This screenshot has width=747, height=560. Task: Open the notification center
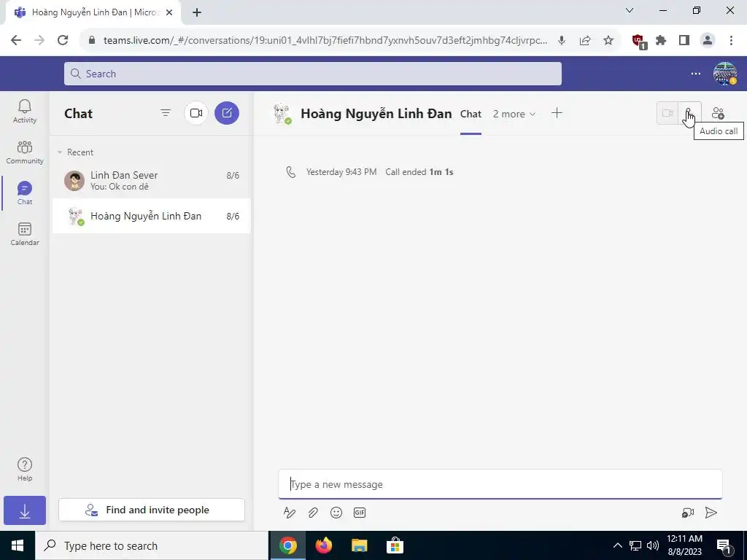point(724,546)
